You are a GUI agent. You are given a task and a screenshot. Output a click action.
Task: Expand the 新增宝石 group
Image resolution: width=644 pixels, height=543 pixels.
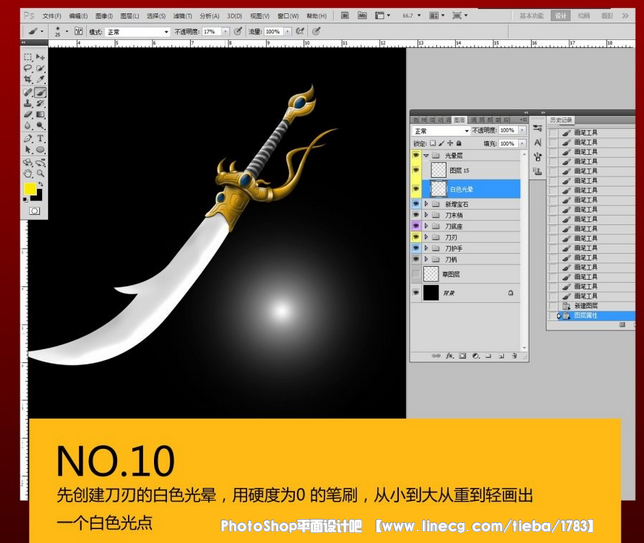pos(426,204)
